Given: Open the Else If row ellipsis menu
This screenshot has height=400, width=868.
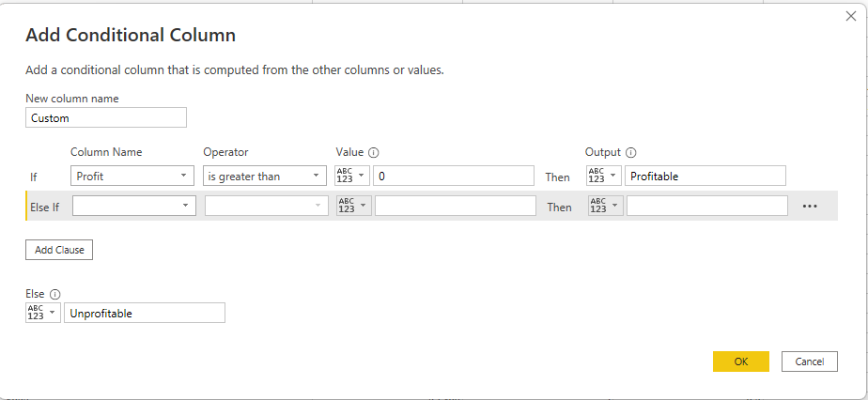Looking at the screenshot, I should pyautogui.click(x=810, y=207).
